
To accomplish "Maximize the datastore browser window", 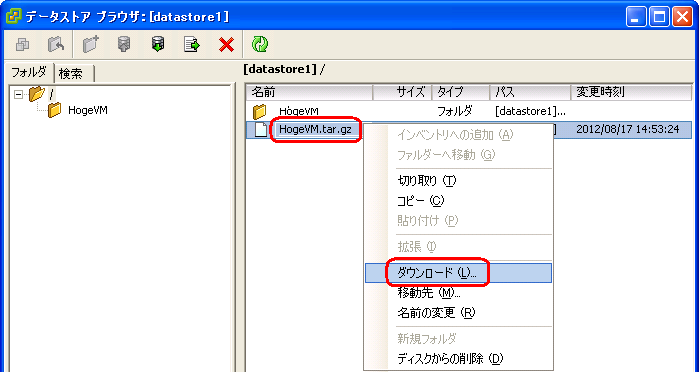I will (x=659, y=17).
